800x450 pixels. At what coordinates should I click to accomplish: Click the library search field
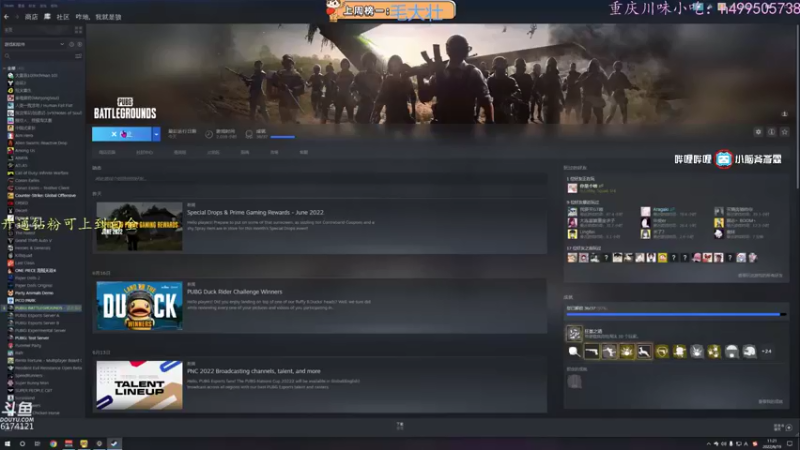(x=40, y=56)
